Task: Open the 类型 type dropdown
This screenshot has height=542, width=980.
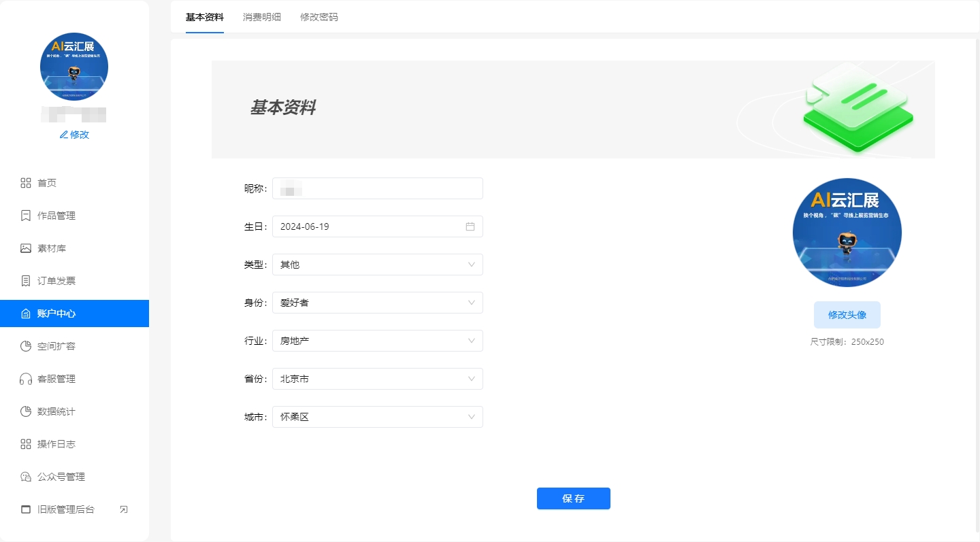Action: [471, 265]
